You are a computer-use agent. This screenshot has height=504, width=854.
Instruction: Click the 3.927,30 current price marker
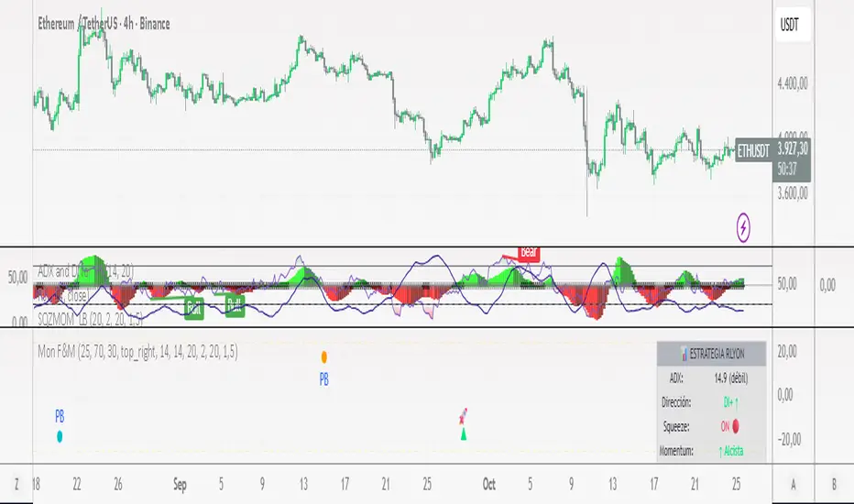[792, 148]
